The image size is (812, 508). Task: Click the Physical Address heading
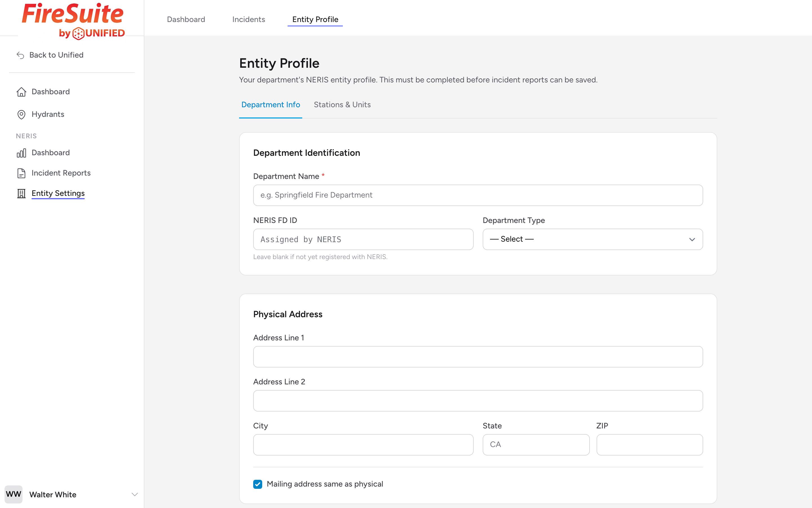point(288,314)
